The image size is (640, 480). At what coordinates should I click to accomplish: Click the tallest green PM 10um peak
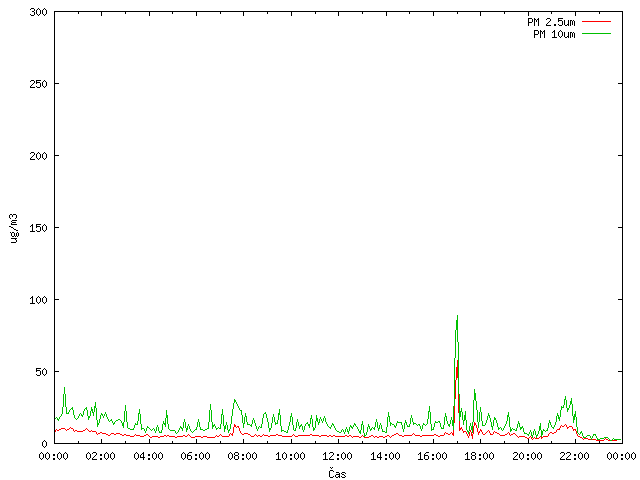coord(457,317)
